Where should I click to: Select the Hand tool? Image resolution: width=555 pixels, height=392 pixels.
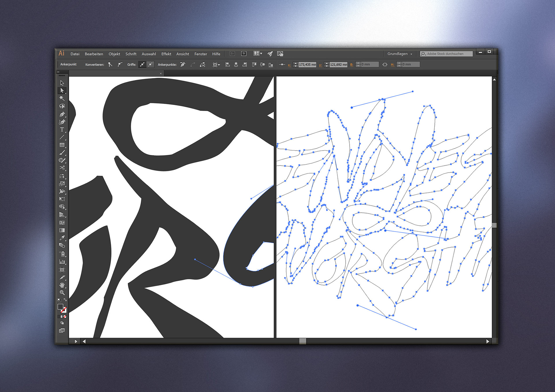[x=62, y=285]
